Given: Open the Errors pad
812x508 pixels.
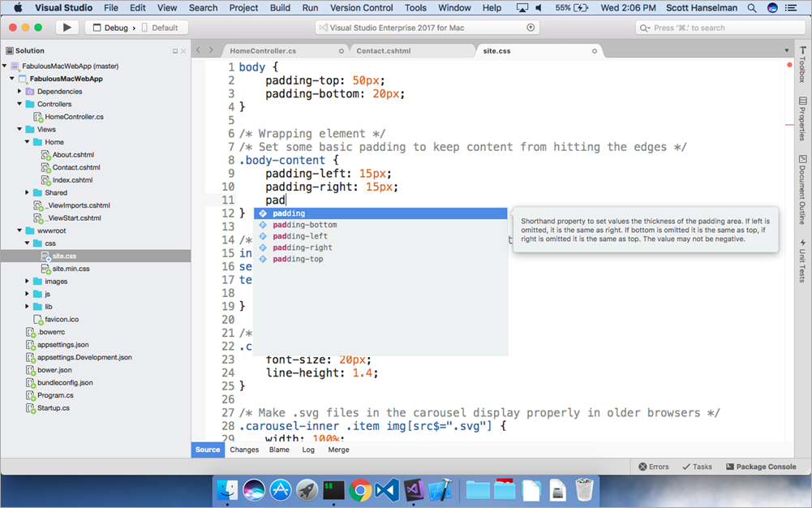Looking at the screenshot, I should [654, 467].
